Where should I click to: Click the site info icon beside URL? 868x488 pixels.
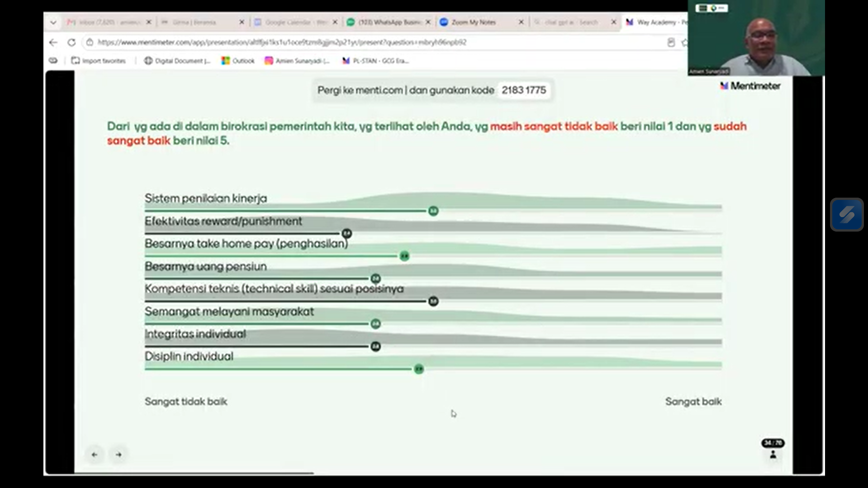90,42
